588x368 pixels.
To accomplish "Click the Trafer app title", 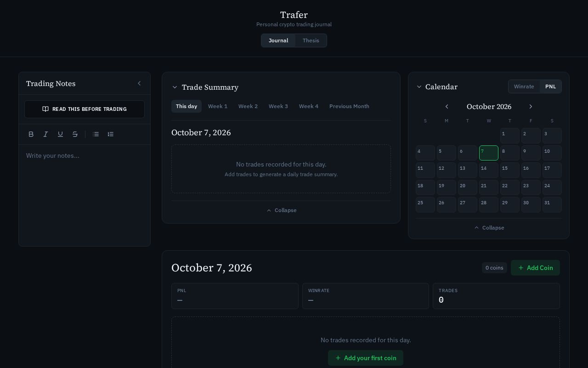I will (294, 15).
